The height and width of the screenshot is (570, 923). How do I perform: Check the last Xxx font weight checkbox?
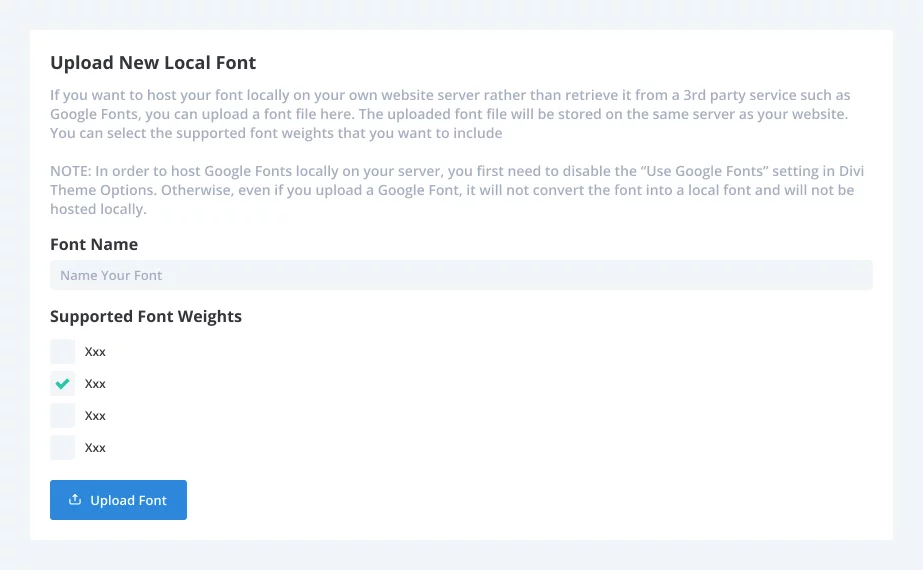(x=62, y=448)
